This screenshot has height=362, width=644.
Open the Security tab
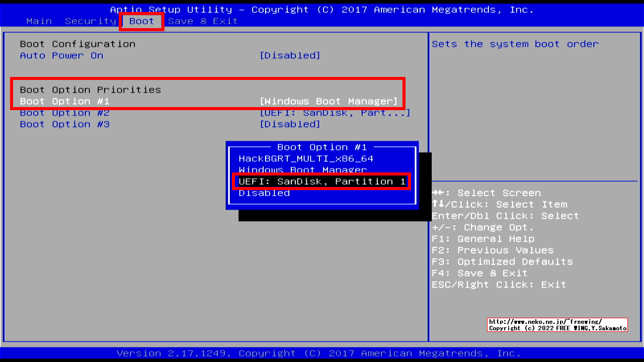pos(91,21)
